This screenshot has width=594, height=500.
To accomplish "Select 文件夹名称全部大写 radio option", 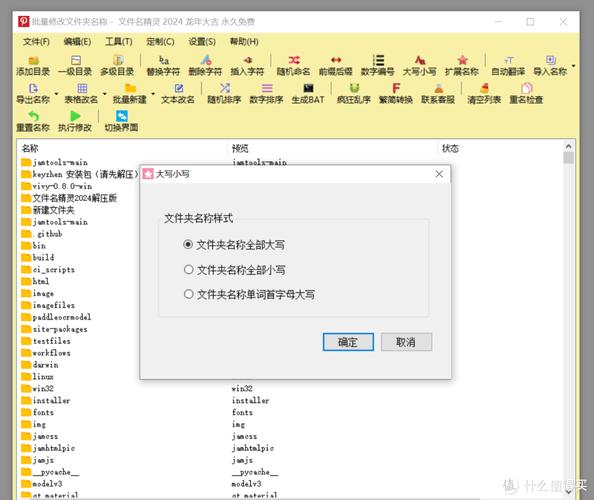I will (188, 244).
